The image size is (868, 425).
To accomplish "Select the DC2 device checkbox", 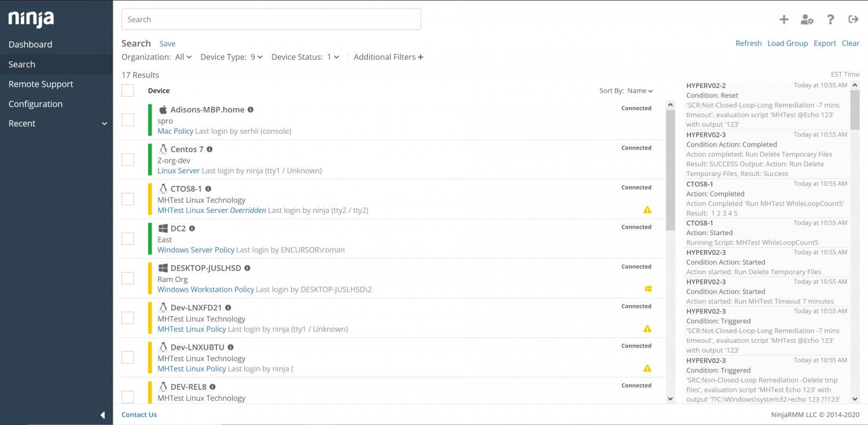I will (x=128, y=239).
